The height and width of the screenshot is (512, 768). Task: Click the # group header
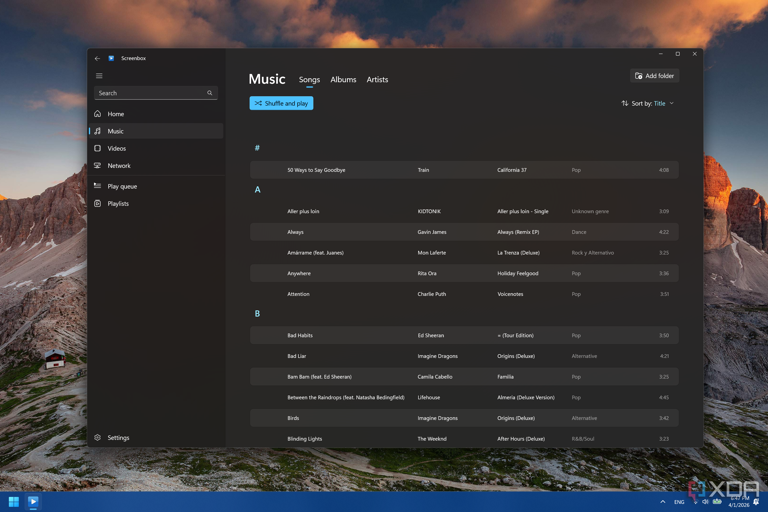(257, 148)
